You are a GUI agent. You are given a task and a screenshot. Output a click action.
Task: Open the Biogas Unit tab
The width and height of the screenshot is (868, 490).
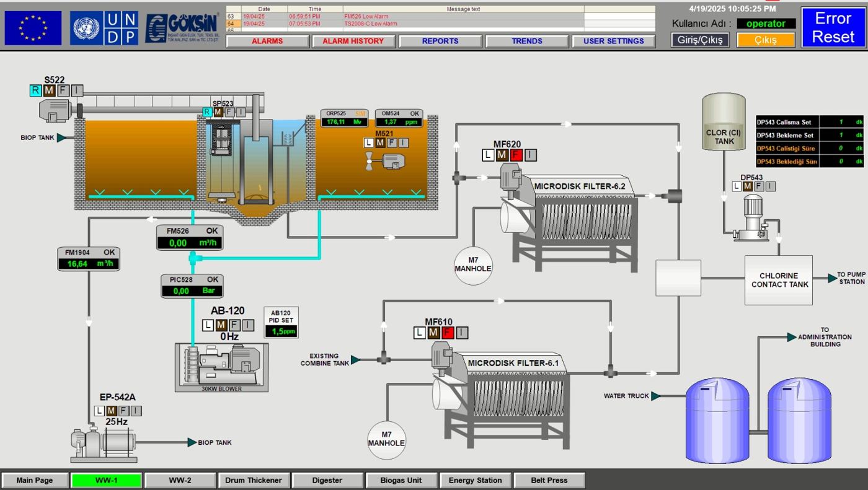[401, 480]
